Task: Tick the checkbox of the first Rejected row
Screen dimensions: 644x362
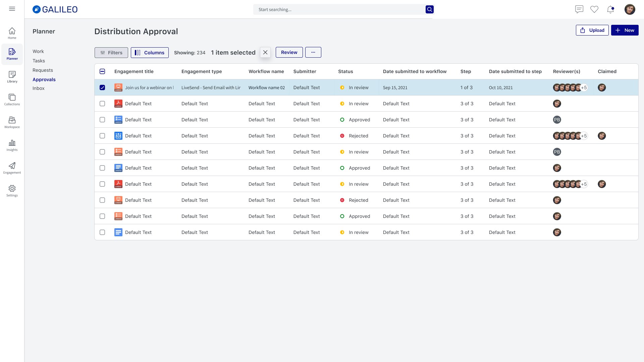Action: [102, 136]
